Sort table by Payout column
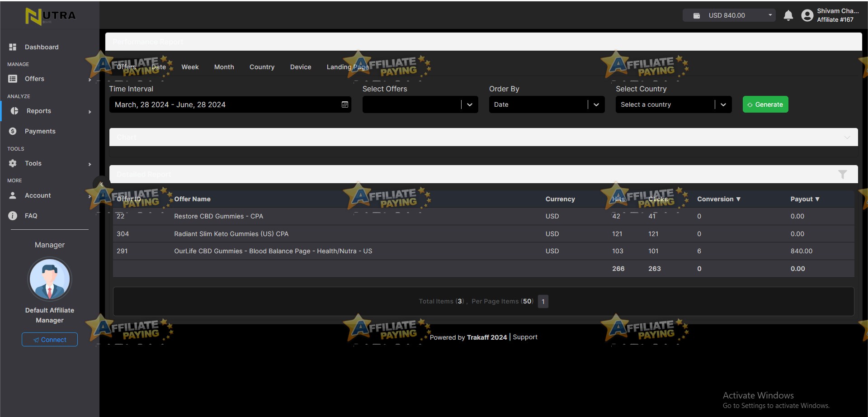The image size is (868, 417). [x=805, y=199]
